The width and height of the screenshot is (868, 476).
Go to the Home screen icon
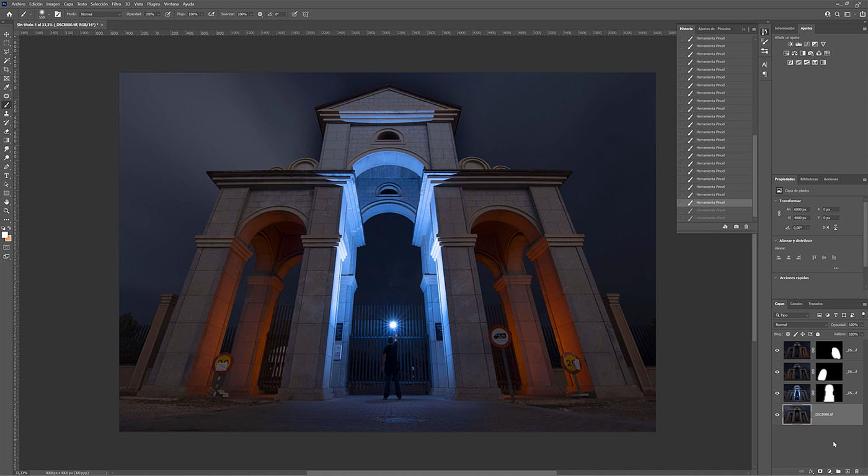coord(9,14)
